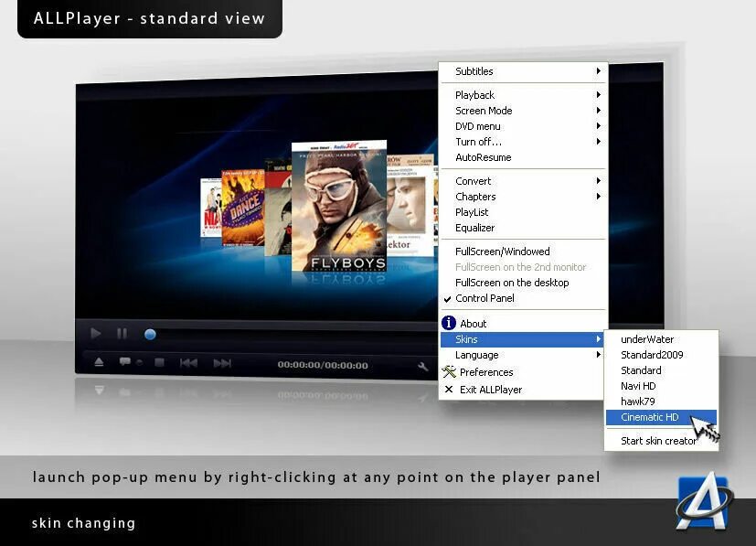Expand the Chapters submenu arrow
The width and height of the screenshot is (756, 546).
tap(599, 196)
